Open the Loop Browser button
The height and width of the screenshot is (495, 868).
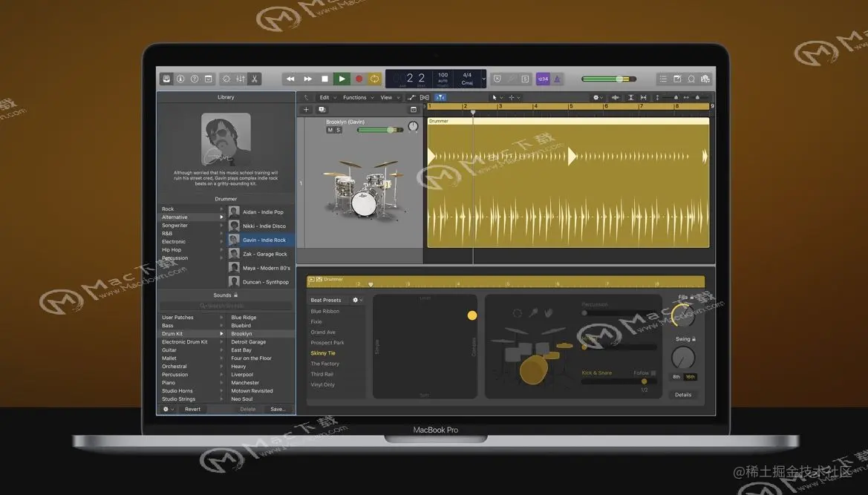tap(691, 79)
